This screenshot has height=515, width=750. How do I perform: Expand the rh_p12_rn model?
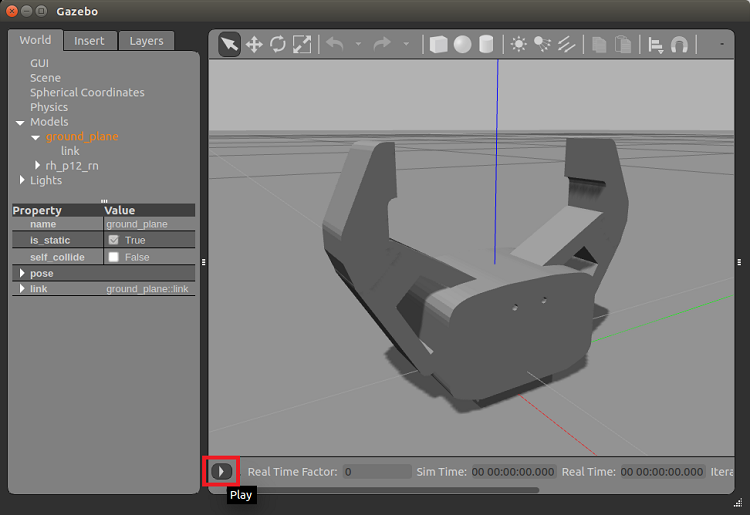pos(38,165)
